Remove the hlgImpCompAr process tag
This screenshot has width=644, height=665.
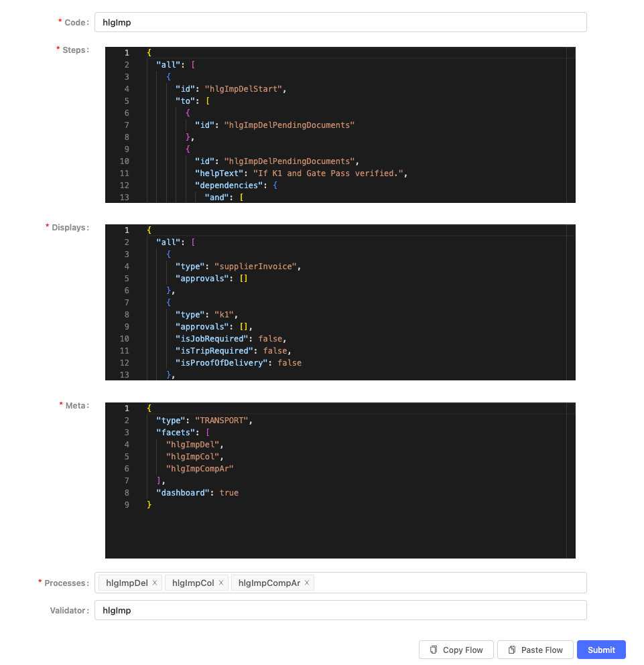307,583
